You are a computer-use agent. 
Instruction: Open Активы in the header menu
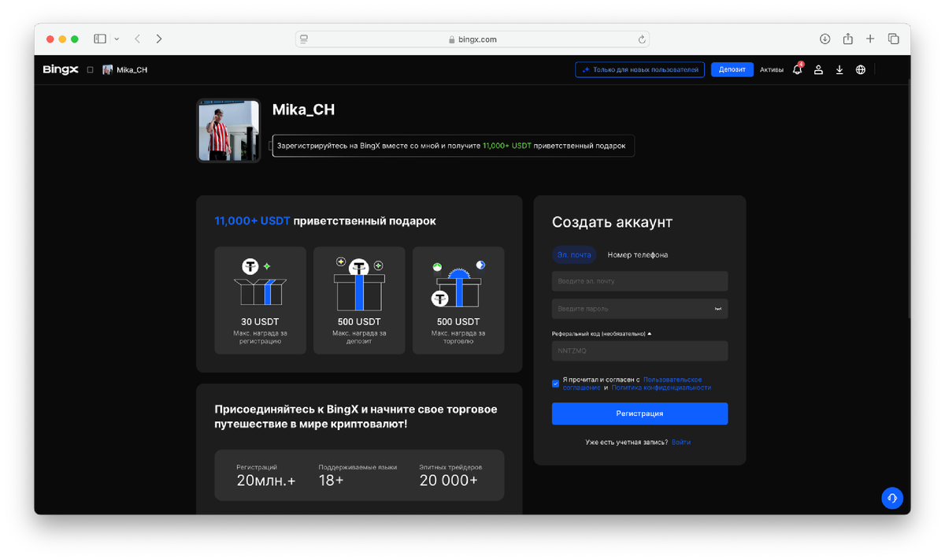point(772,70)
